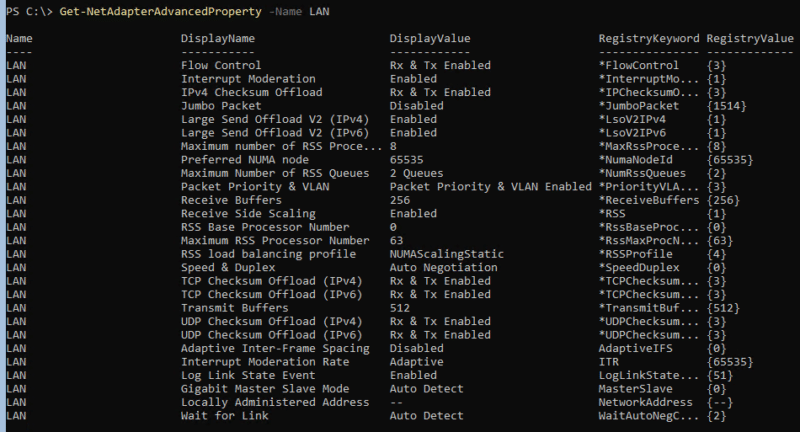Select the {1514} registry value
Viewport: 800px width, 432px height.
[735, 105]
